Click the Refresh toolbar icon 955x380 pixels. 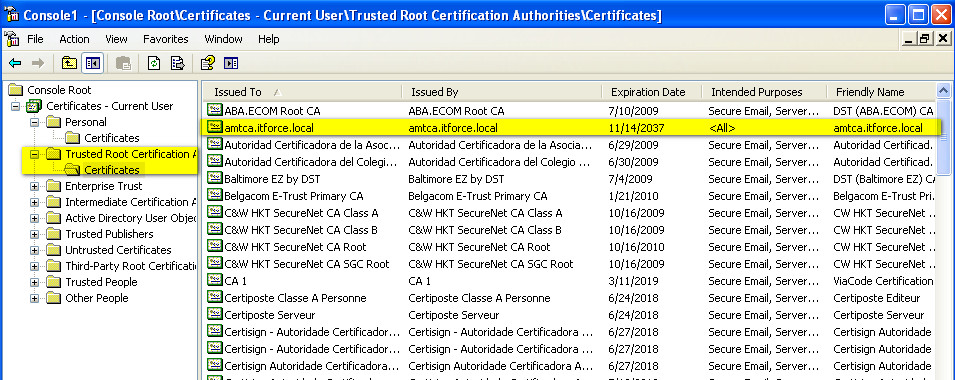pyautogui.click(x=154, y=63)
